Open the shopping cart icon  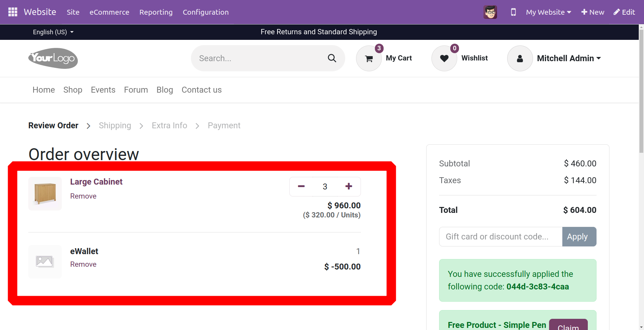coord(369,59)
